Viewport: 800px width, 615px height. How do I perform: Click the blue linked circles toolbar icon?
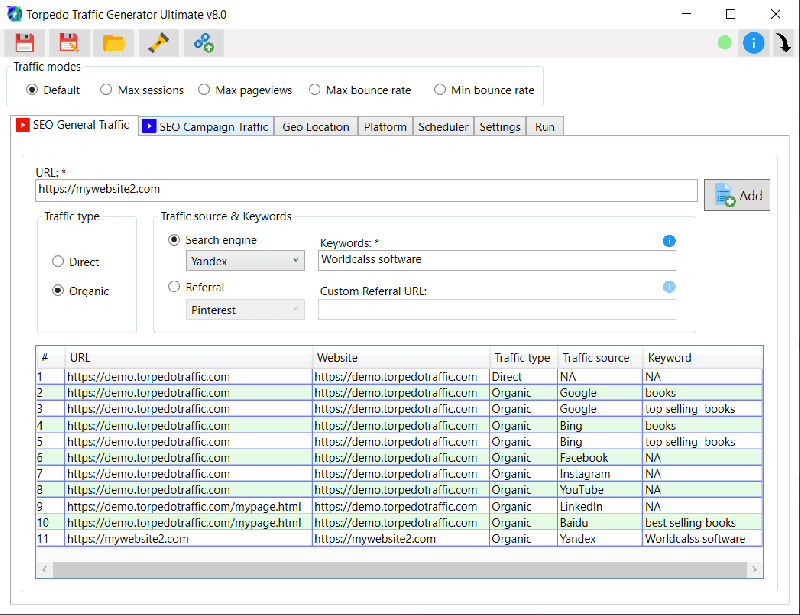point(203,43)
